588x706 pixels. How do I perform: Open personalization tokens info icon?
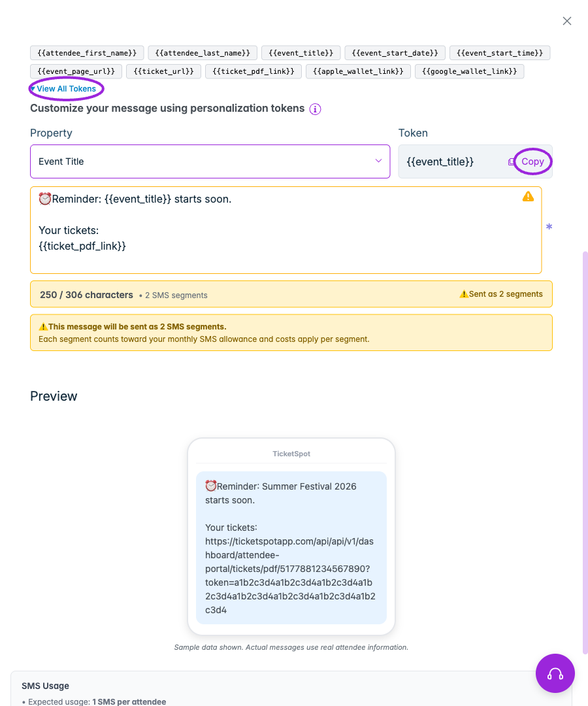click(315, 109)
